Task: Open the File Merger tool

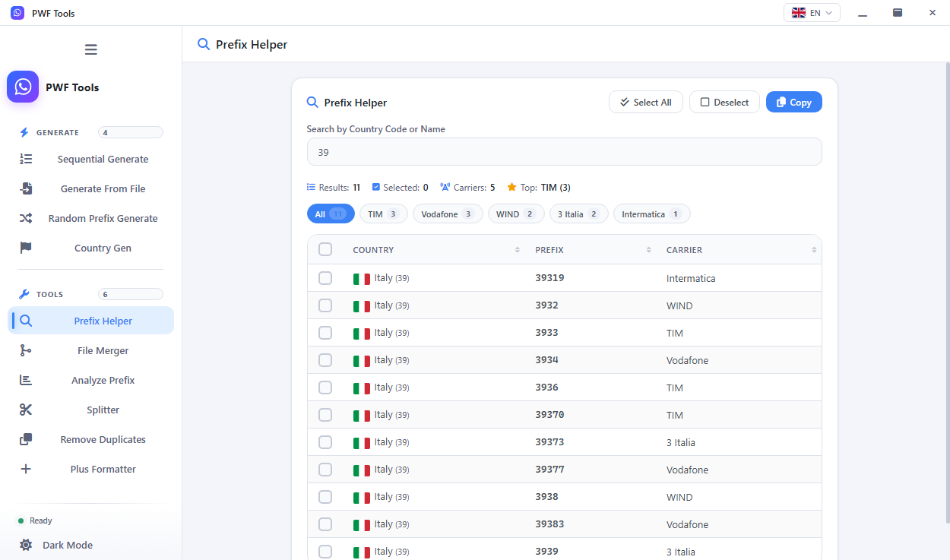Action: pos(91,350)
